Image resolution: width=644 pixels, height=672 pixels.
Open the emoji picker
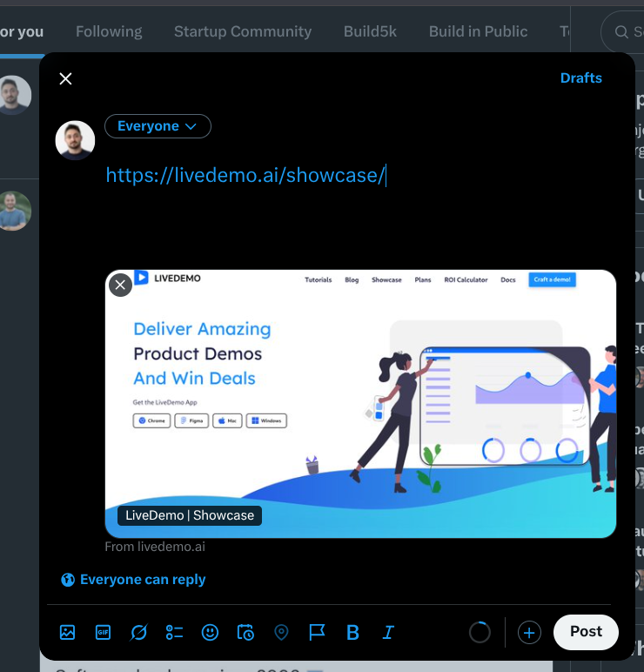(x=210, y=633)
